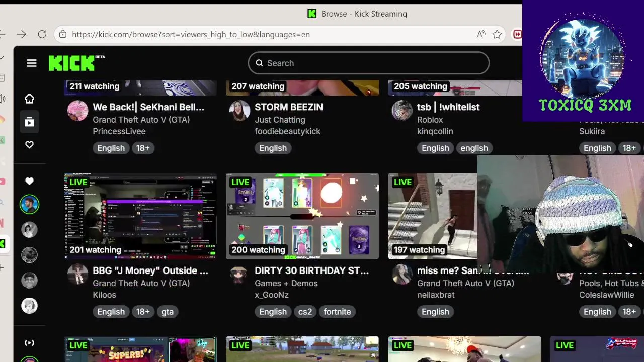Refresh the browser page

click(x=42, y=34)
